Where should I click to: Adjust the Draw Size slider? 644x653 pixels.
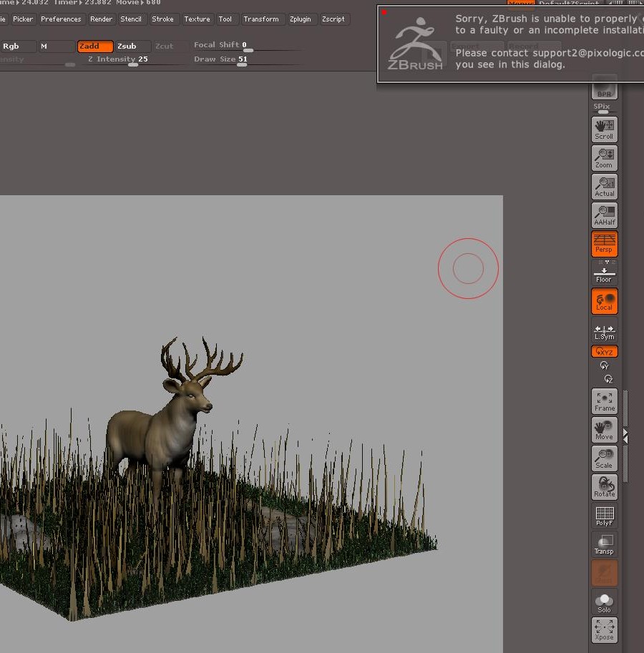click(x=242, y=64)
